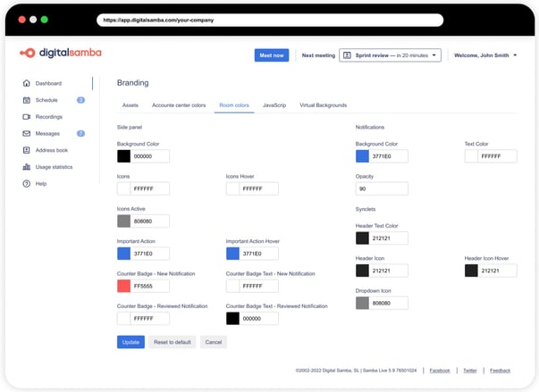The height and width of the screenshot is (392, 539).
Task: Start a meeting with Meet now
Action: [271, 55]
